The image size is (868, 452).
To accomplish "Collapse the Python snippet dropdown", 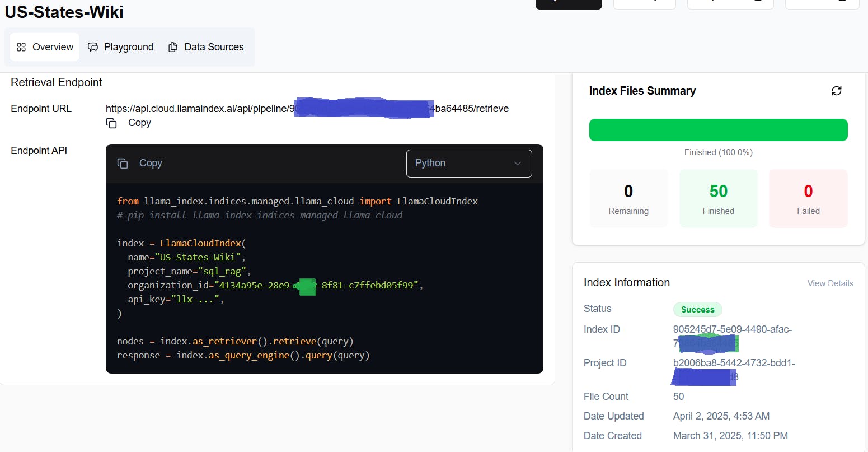I will coord(469,163).
